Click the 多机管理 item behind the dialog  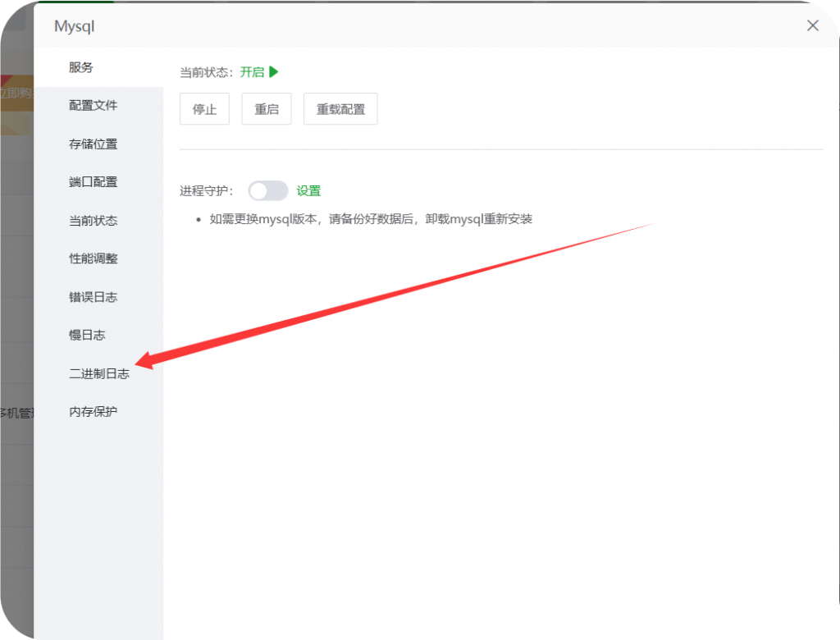pos(16,414)
